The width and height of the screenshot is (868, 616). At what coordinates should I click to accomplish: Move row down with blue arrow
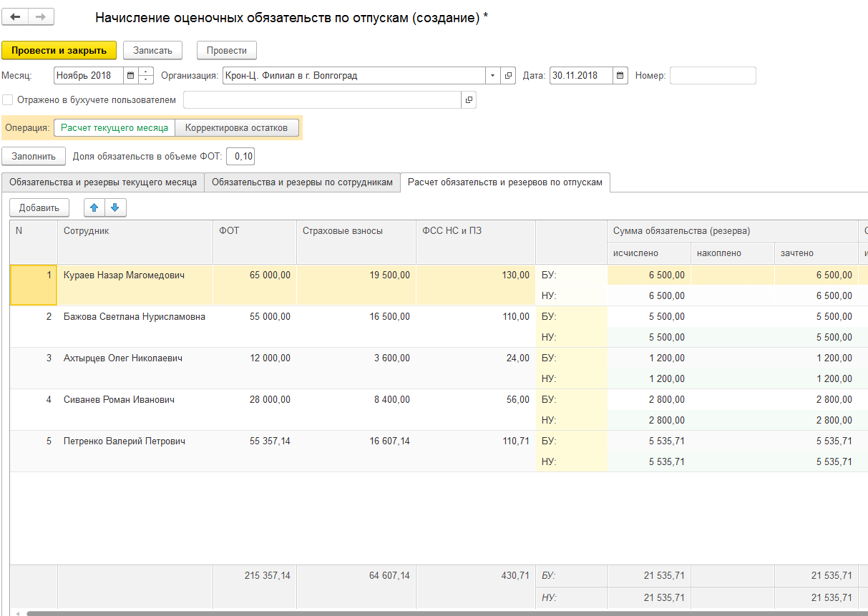(x=115, y=207)
